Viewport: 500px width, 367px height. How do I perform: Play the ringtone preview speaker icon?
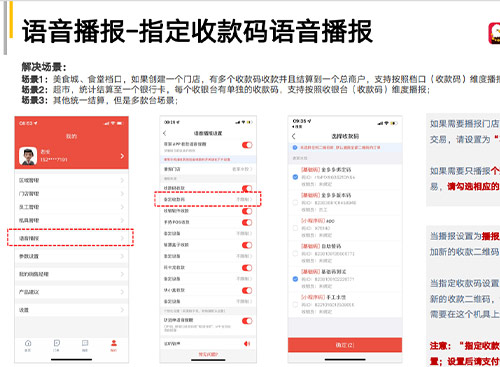coord(247,344)
